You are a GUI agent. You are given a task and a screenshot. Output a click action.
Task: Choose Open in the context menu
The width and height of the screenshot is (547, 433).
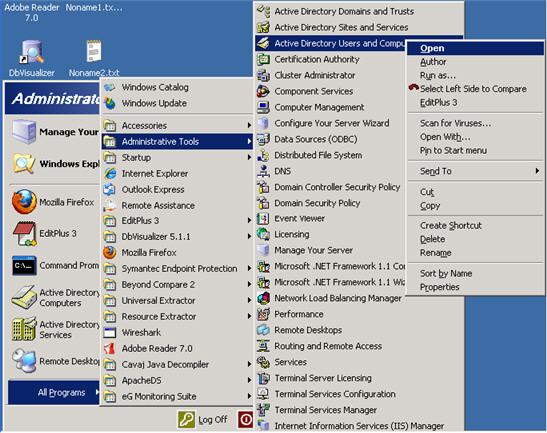[x=475, y=48]
